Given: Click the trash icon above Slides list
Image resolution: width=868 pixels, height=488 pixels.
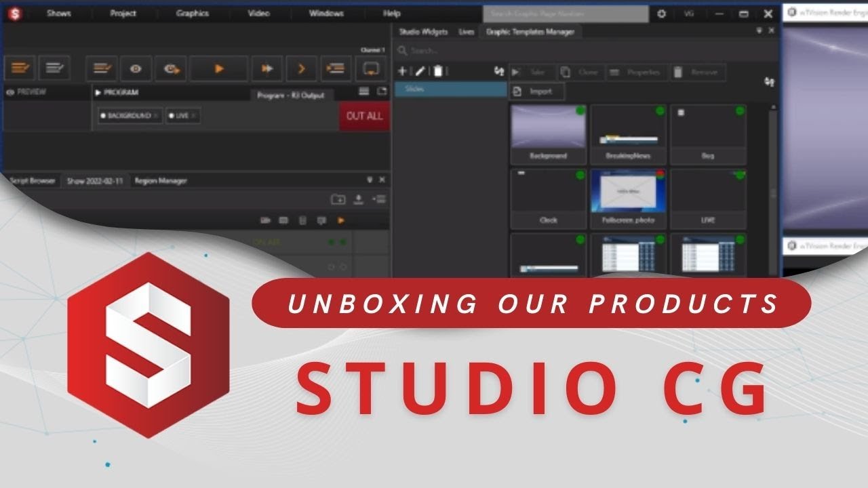Looking at the screenshot, I should tap(438, 71).
